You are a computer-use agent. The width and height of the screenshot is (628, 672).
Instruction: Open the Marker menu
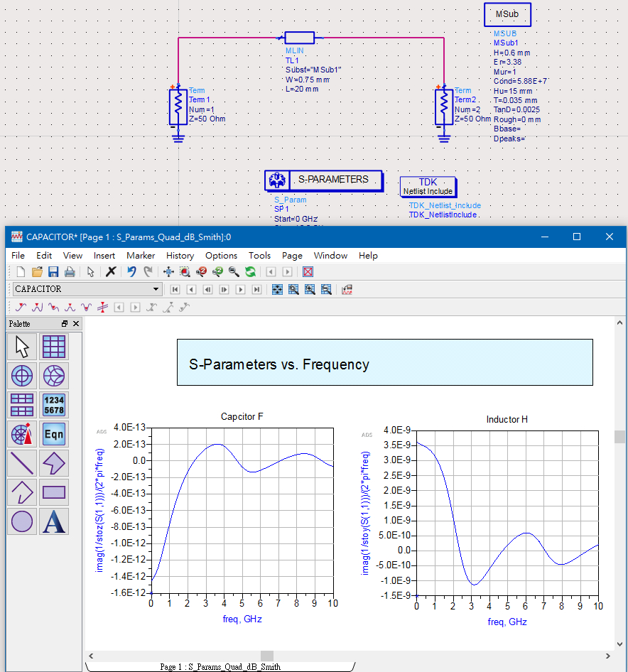(x=140, y=255)
